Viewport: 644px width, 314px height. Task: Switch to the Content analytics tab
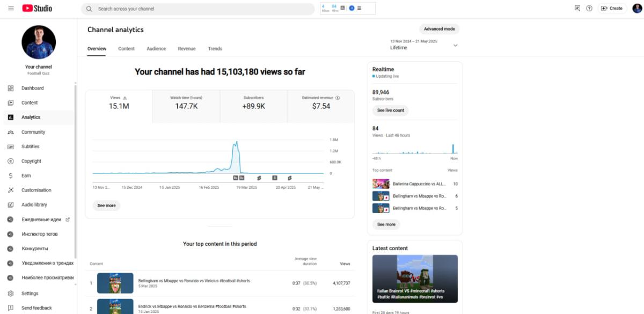click(127, 49)
